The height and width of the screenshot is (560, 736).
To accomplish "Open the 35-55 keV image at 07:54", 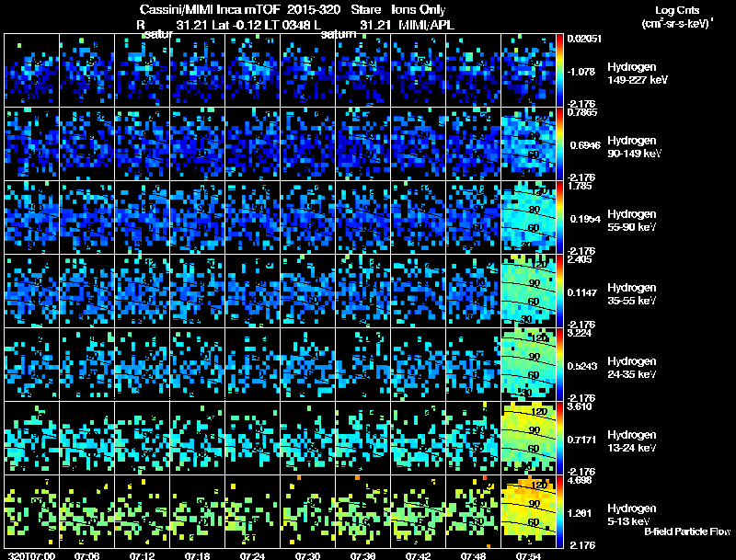I will click(x=528, y=291).
